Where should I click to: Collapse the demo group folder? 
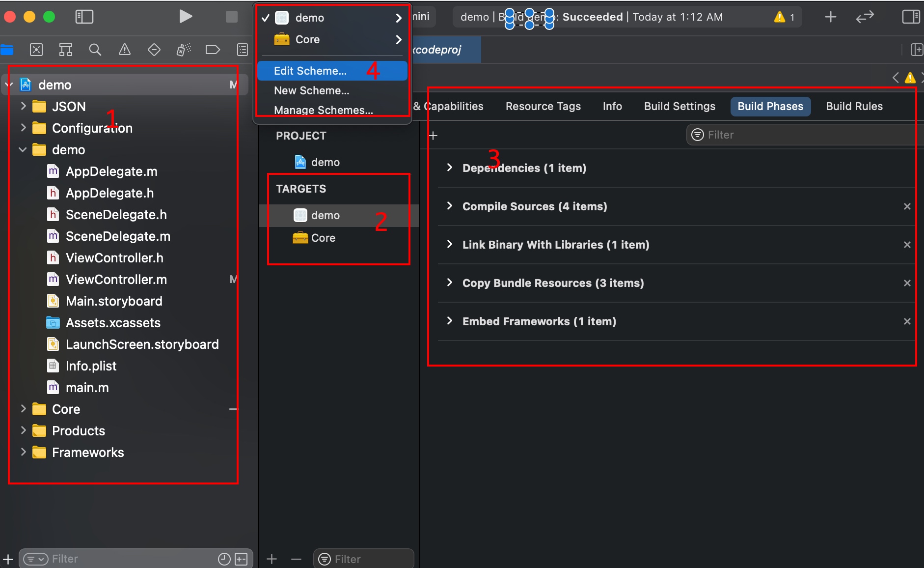[23, 149]
